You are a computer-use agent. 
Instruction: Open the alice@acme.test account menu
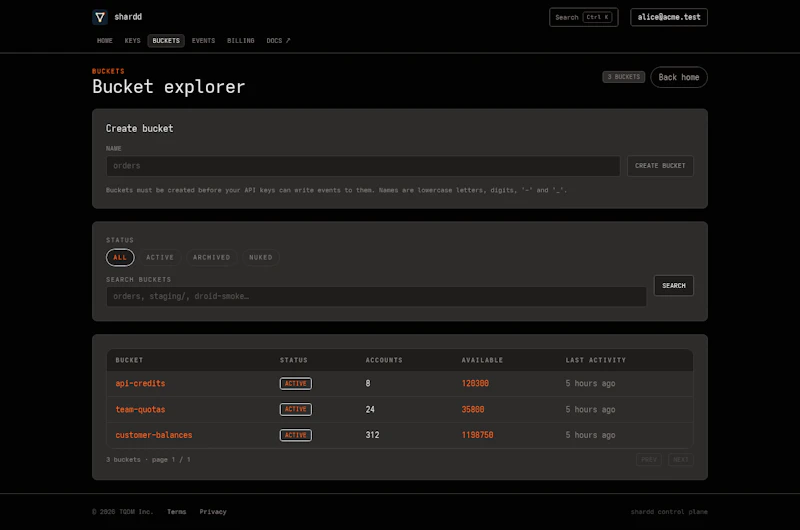coord(668,17)
